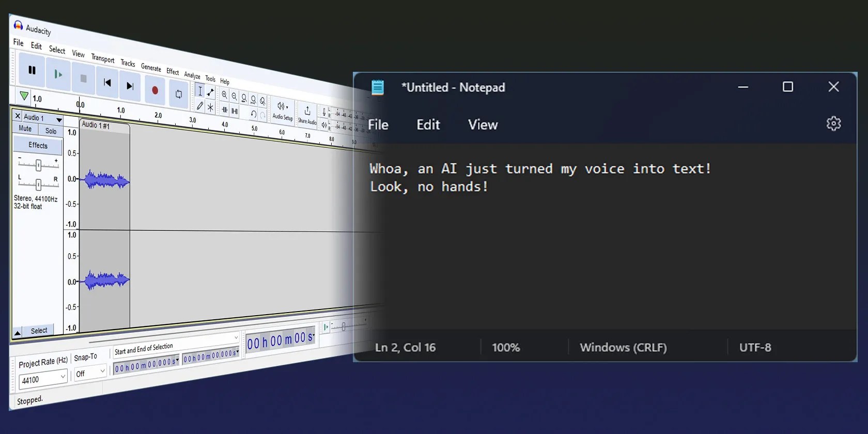
Task: Click the Pause button in Audacity
Action: tap(32, 70)
